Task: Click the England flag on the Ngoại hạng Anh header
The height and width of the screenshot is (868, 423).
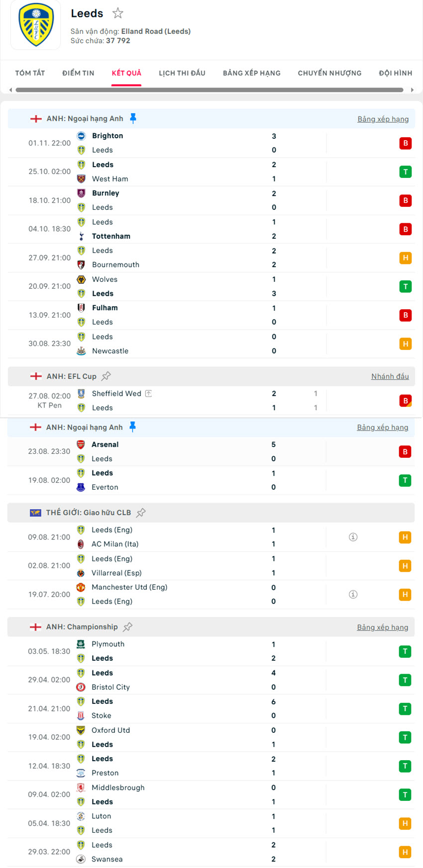Action: click(36, 119)
